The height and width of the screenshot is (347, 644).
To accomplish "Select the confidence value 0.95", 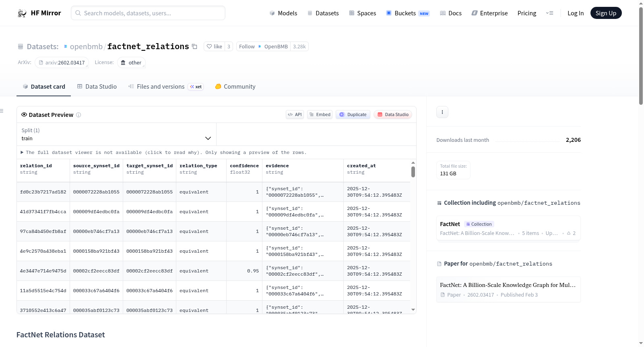I will click(253, 271).
